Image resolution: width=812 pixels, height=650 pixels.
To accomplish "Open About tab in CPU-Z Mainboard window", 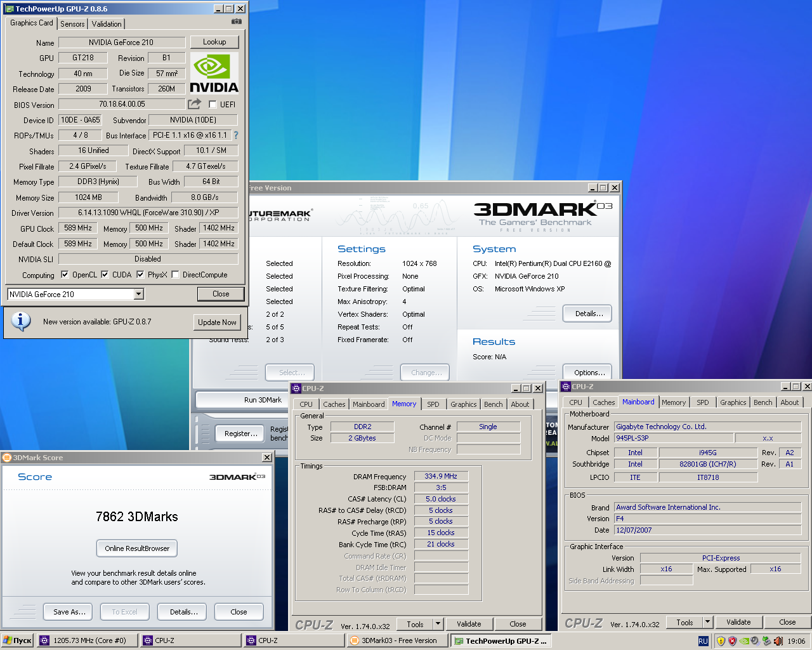I will [x=789, y=402].
